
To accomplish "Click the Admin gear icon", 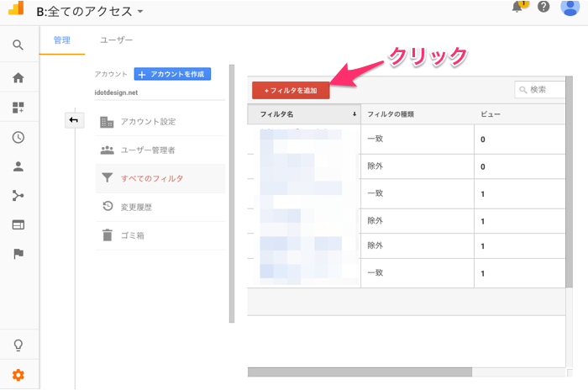I will click(18, 375).
